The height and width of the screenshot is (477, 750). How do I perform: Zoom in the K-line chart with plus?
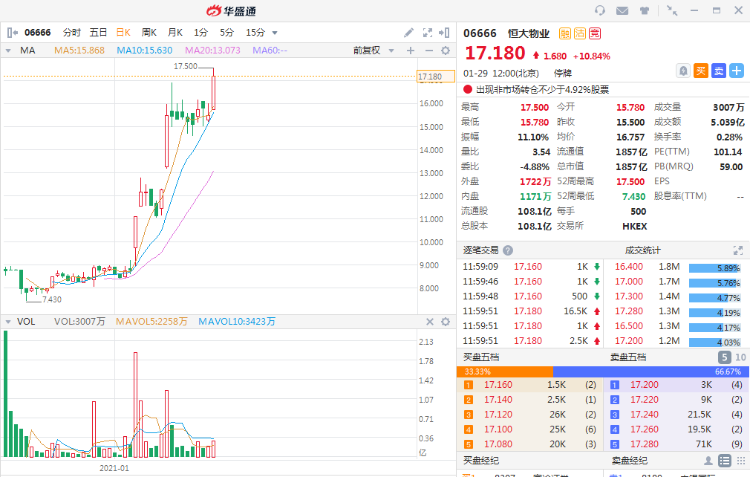tap(410, 50)
